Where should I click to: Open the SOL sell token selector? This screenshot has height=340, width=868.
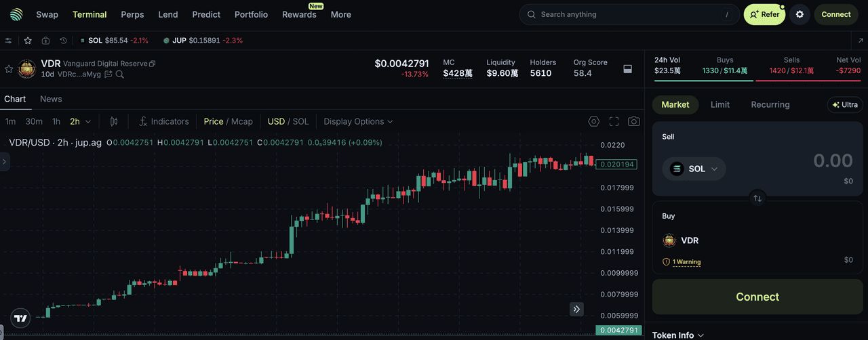coord(694,169)
